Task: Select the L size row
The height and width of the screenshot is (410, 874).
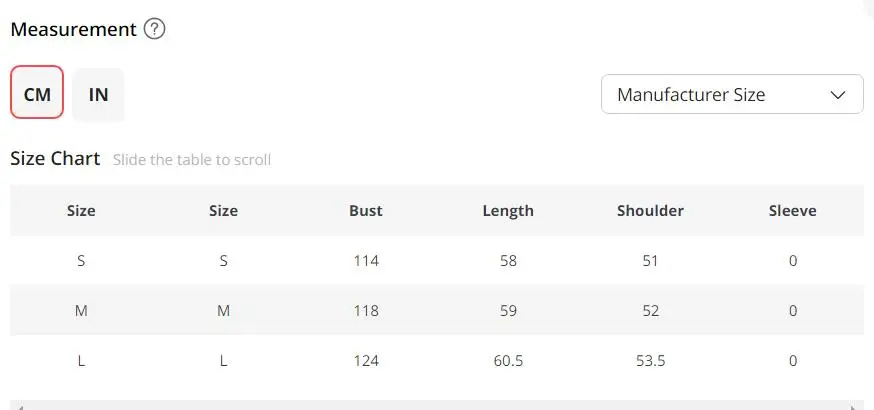Action: point(437,360)
